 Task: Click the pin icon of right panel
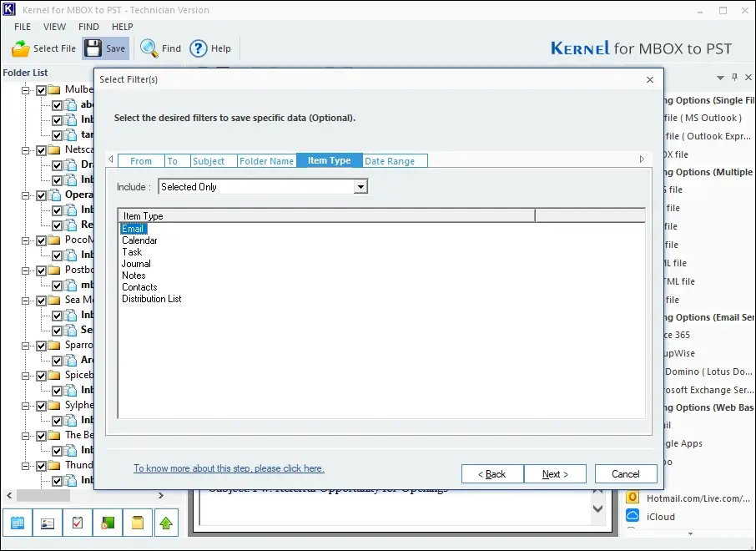point(735,77)
